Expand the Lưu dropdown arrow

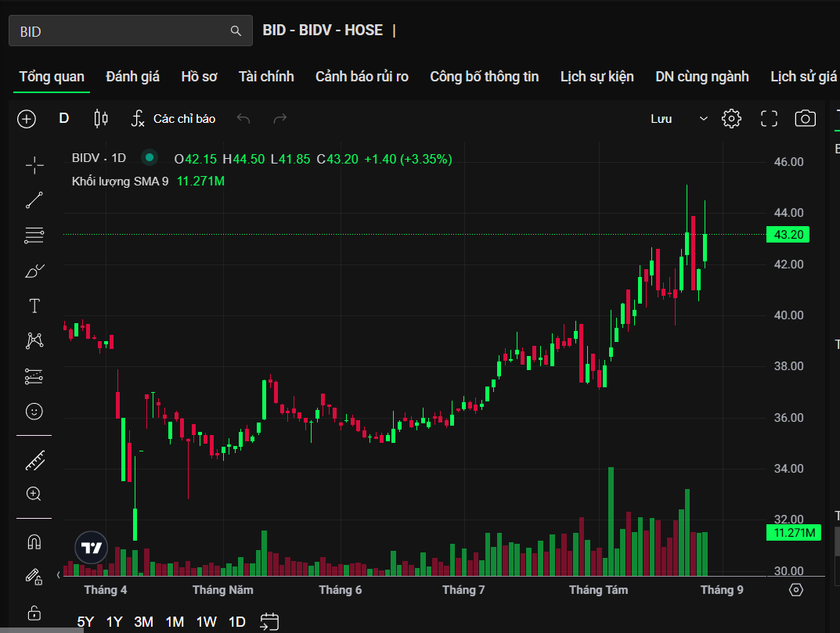pos(704,119)
